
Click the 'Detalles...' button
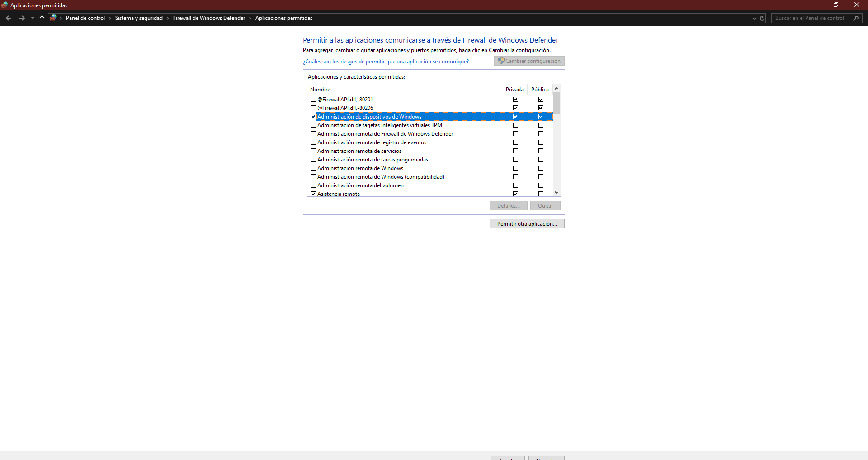pos(508,206)
